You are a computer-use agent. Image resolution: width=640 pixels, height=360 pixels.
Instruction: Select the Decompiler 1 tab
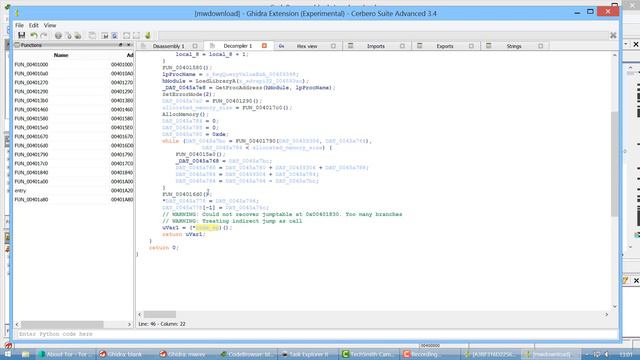238,46
